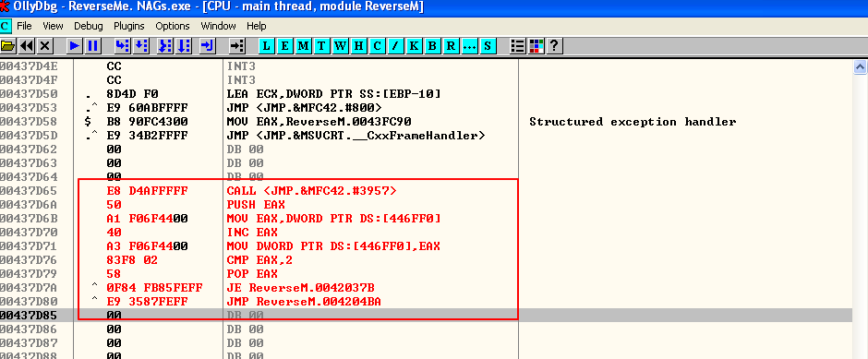The height and width of the screenshot is (359, 868).
Task: Show the CPU window with the C toolbar button
Action: (x=377, y=46)
